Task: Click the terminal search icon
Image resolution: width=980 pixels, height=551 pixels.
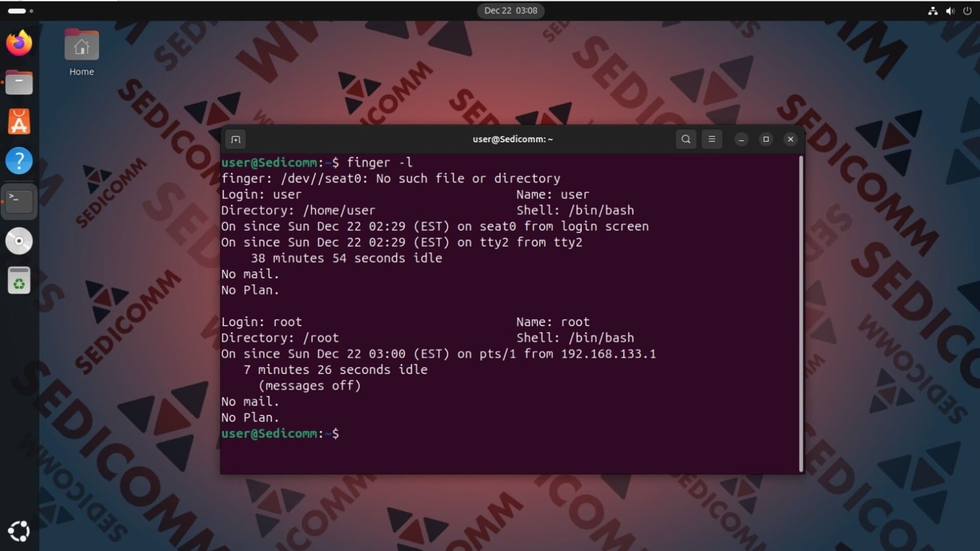Action: coord(685,139)
